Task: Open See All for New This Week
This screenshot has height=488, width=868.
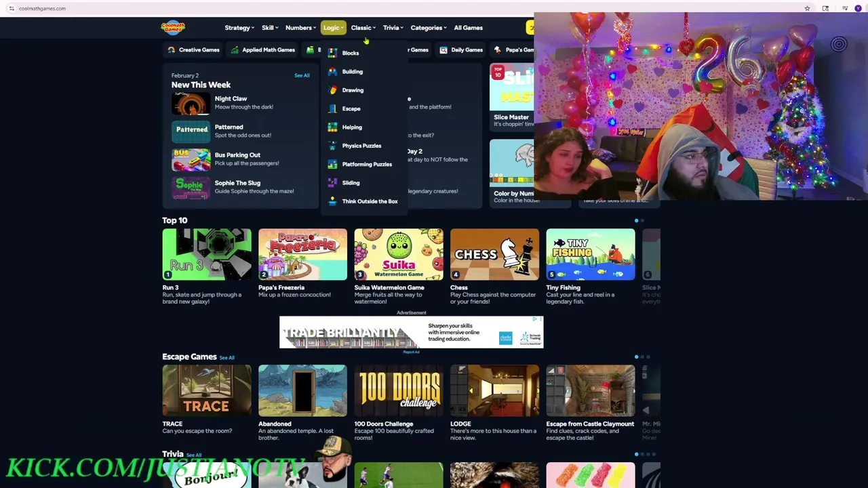Action: [302, 75]
